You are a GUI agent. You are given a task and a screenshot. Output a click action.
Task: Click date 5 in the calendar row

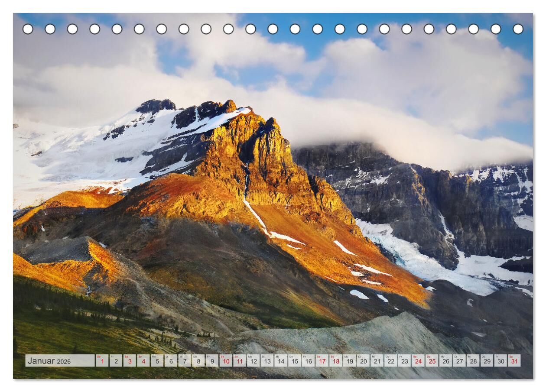point(157,361)
